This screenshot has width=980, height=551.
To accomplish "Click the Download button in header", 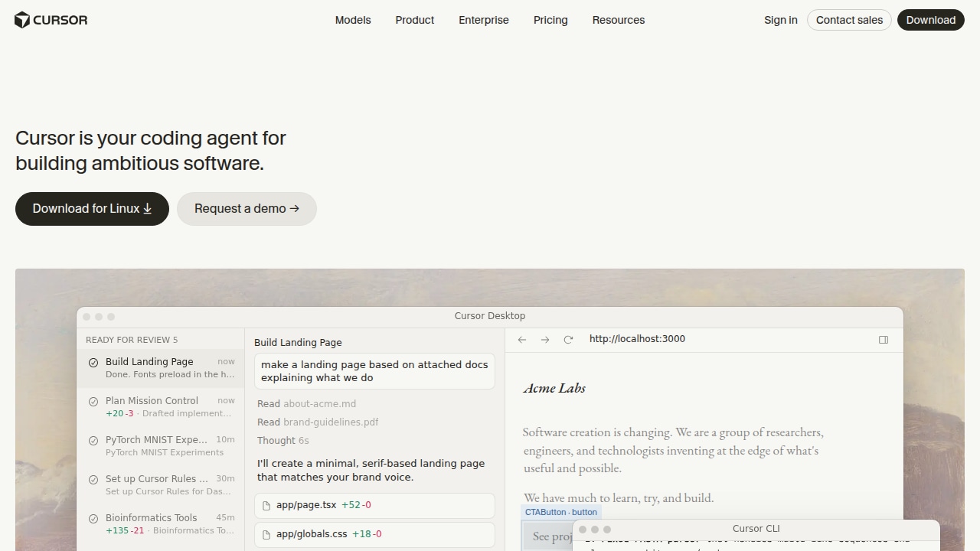I will point(931,20).
